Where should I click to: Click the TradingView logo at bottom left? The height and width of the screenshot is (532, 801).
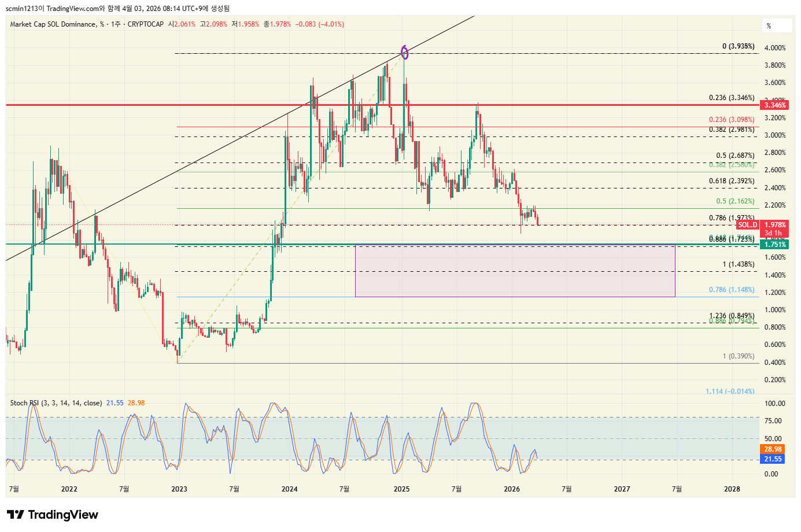[53, 515]
